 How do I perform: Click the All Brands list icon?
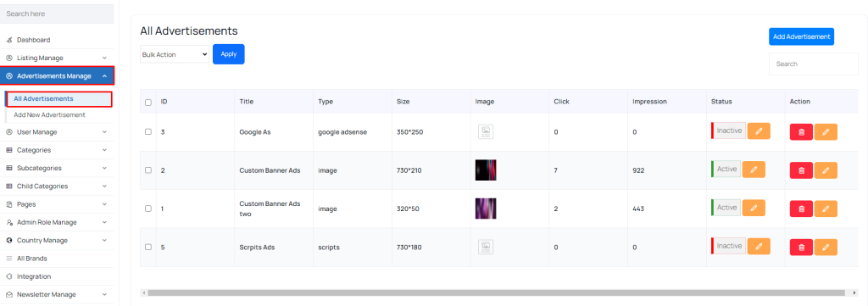tap(8, 259)
